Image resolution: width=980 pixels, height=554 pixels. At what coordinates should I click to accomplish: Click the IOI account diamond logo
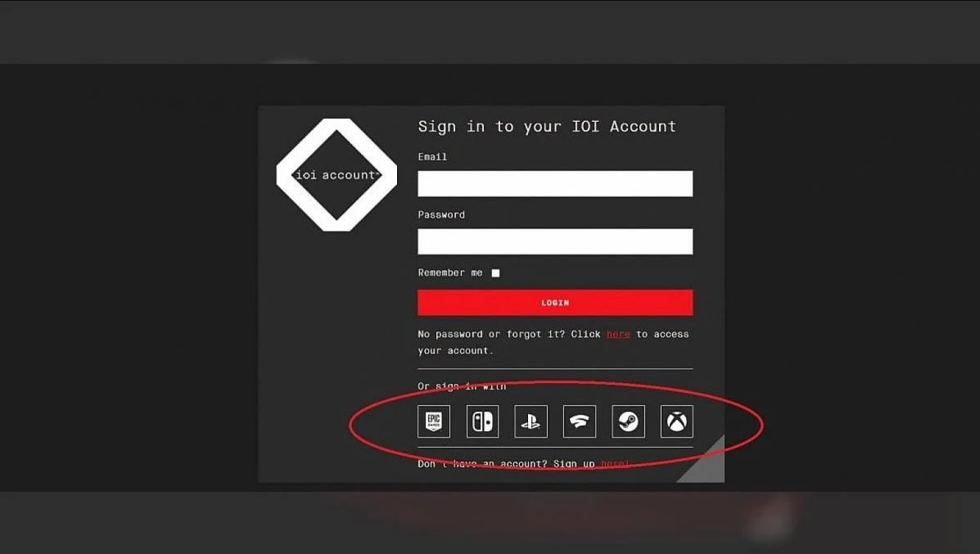click(336, 175)
